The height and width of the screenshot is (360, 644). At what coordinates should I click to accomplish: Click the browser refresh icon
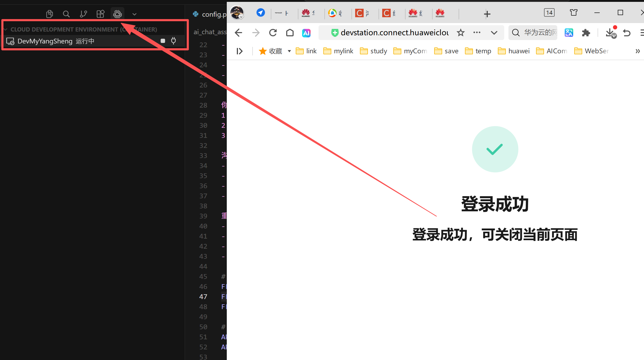273,33
